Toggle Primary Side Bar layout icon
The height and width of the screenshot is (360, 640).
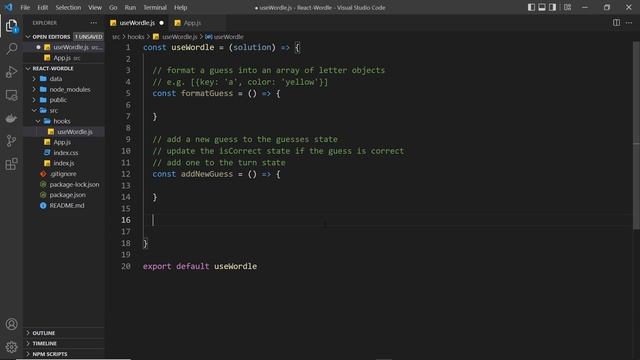[531, 7]
